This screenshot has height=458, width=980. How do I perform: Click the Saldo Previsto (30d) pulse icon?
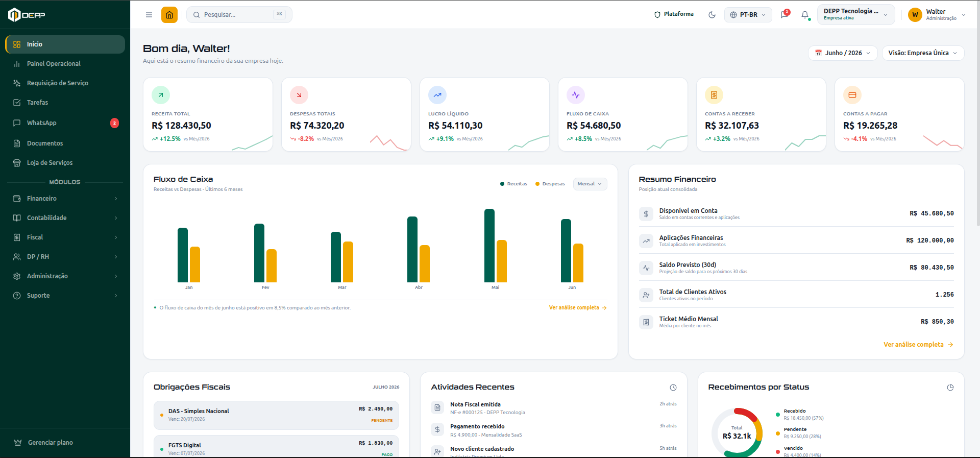pyautogui.click(x=646, y=268)
